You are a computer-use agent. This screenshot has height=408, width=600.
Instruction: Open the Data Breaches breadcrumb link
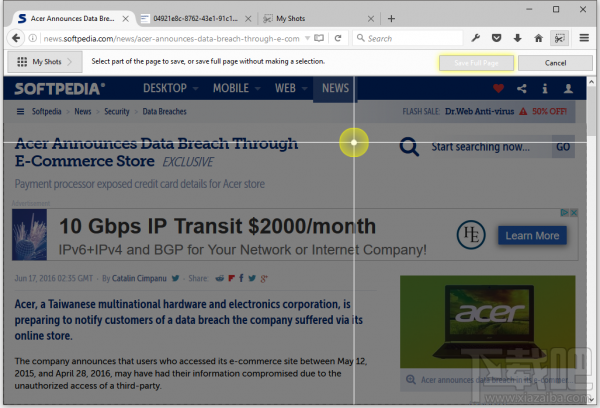tap(165, 111)
